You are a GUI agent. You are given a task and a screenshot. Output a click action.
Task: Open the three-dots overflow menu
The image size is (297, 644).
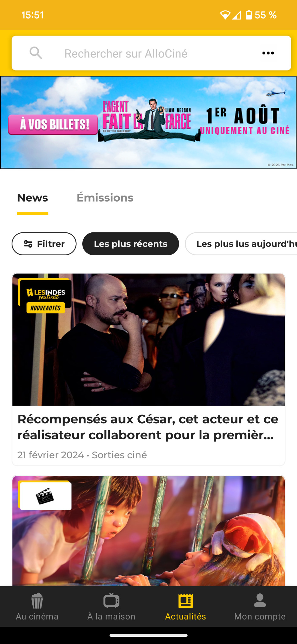point(268,53)
